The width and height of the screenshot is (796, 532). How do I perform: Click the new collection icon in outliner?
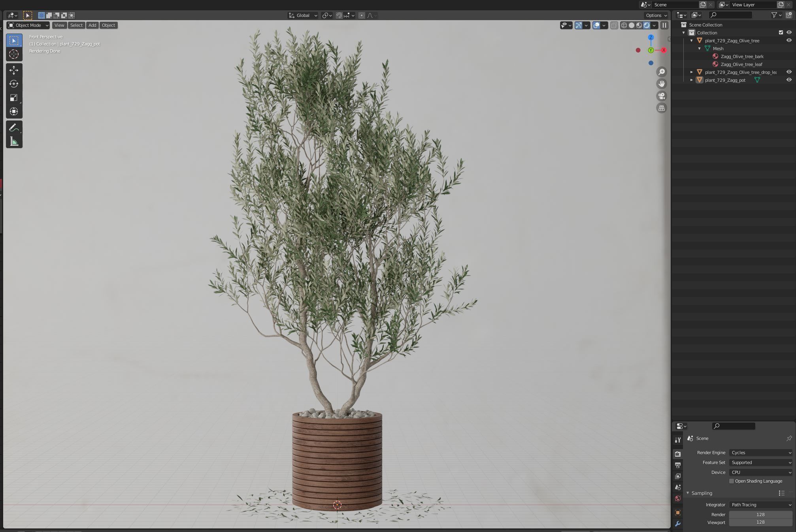pos(788,15)
